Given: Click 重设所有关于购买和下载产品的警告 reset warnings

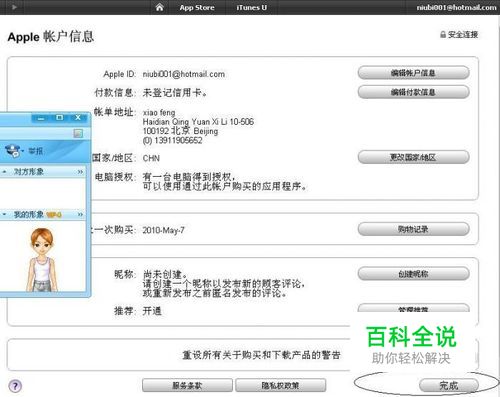Looking at the screenshot, I should (x=261, y=355).
